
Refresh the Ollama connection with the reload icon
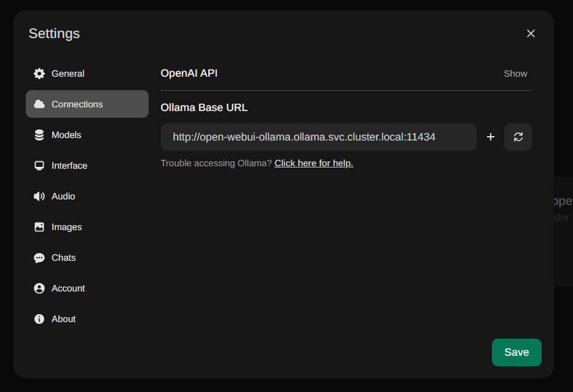tap(518, 137)
